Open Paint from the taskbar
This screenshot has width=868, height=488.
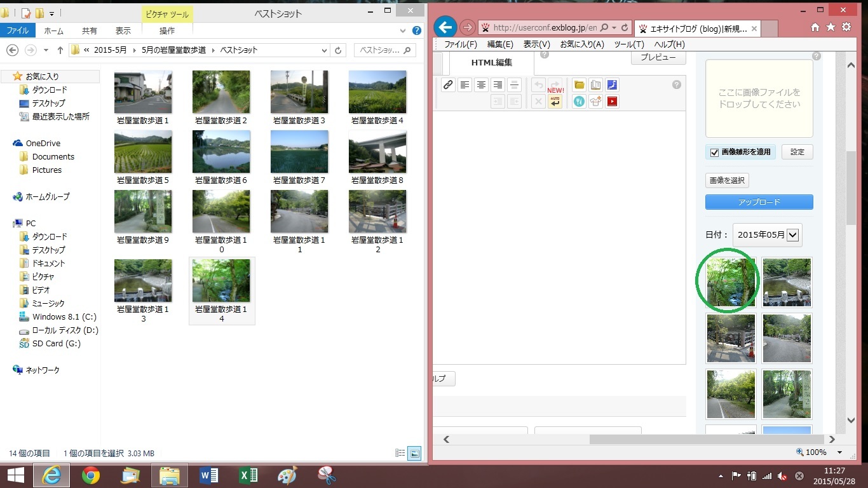click(287, 475)
